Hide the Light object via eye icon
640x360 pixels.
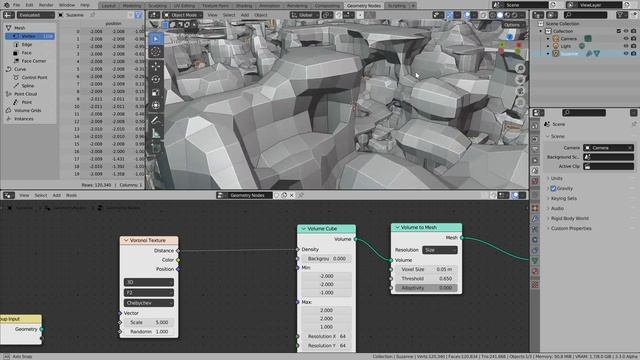pyautogui.click(x=626, y=46)
